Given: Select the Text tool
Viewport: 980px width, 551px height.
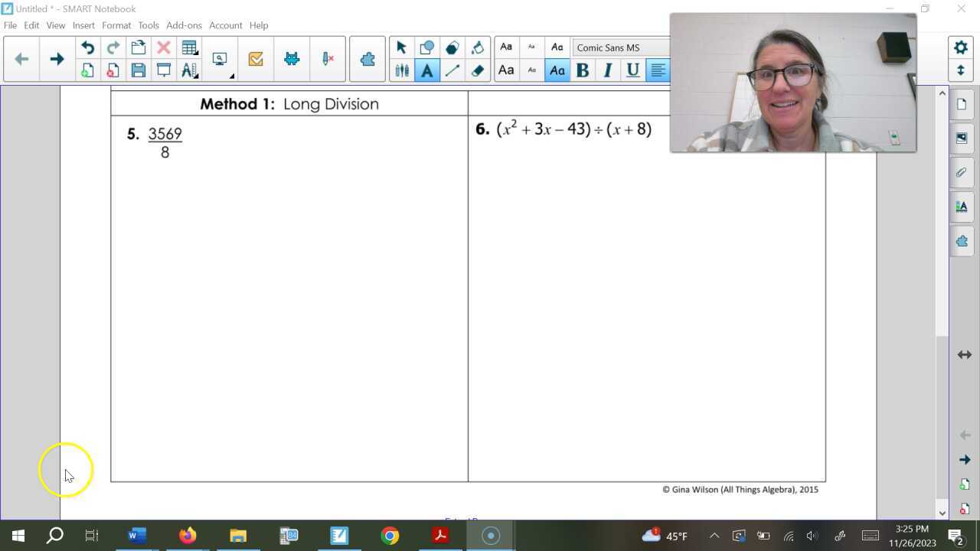Looking at the screenshot, I should pyautogui.click(x=427, y=70).
